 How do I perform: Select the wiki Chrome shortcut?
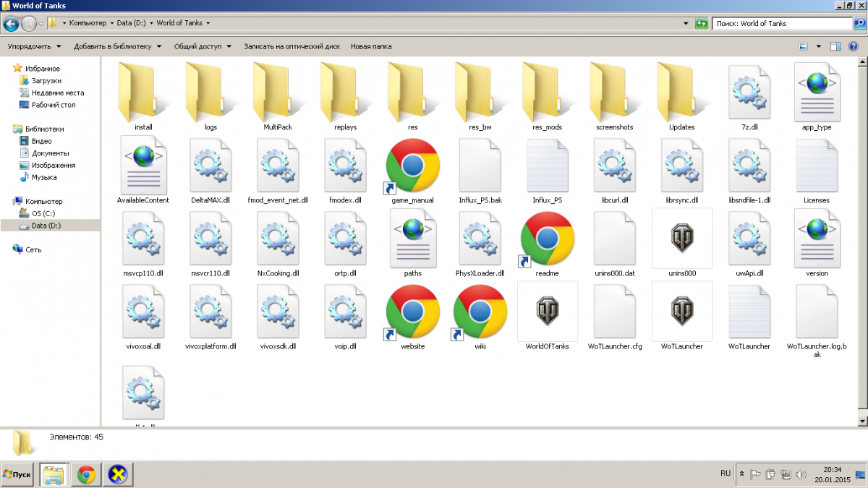tap(480, 312)
